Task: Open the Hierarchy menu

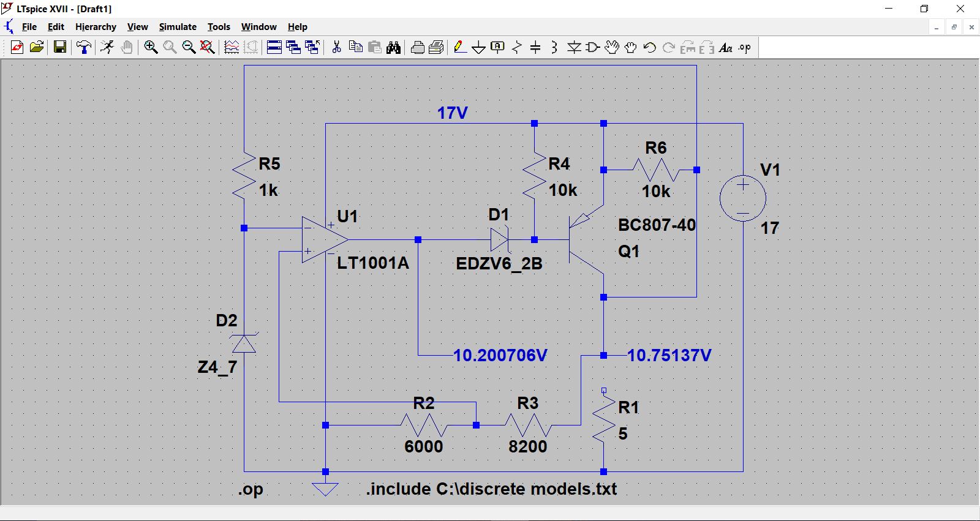Action: (x=96, y=27)
